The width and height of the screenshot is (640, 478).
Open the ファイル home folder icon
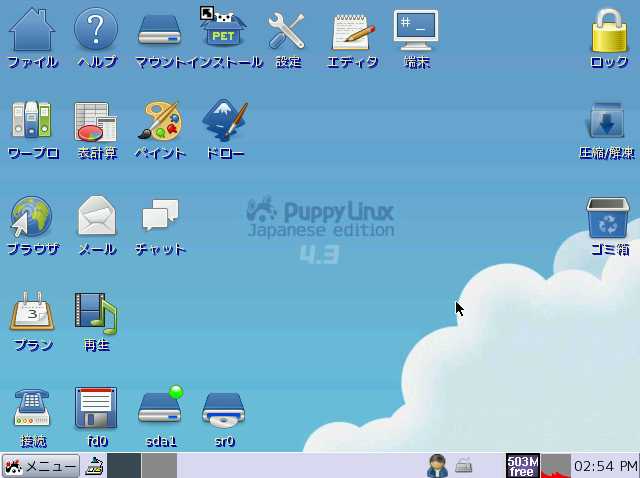tap(32, 30)
